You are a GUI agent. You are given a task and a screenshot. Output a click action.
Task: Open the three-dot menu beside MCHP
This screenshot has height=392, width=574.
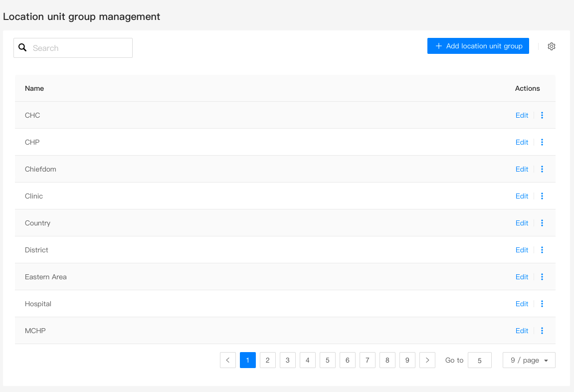pos(542,331)
